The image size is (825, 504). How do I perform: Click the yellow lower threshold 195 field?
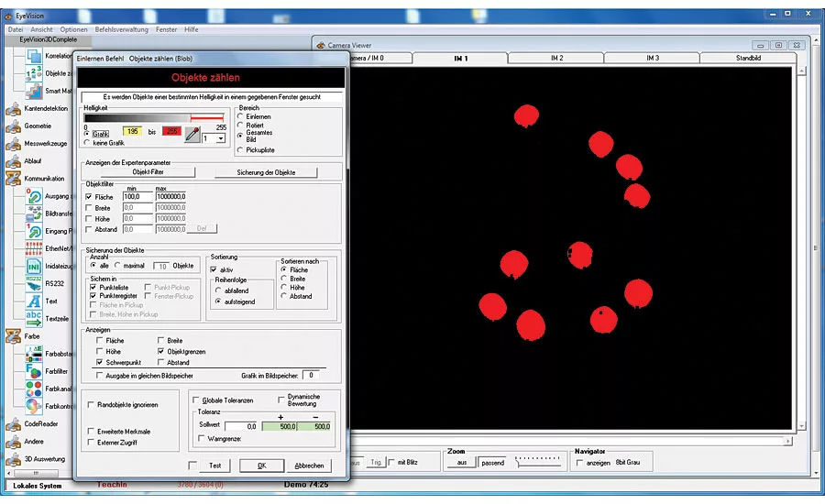tap(132, 132)
